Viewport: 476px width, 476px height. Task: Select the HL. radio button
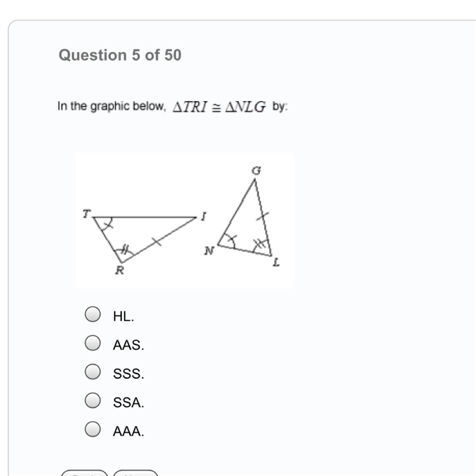point(93,314)
